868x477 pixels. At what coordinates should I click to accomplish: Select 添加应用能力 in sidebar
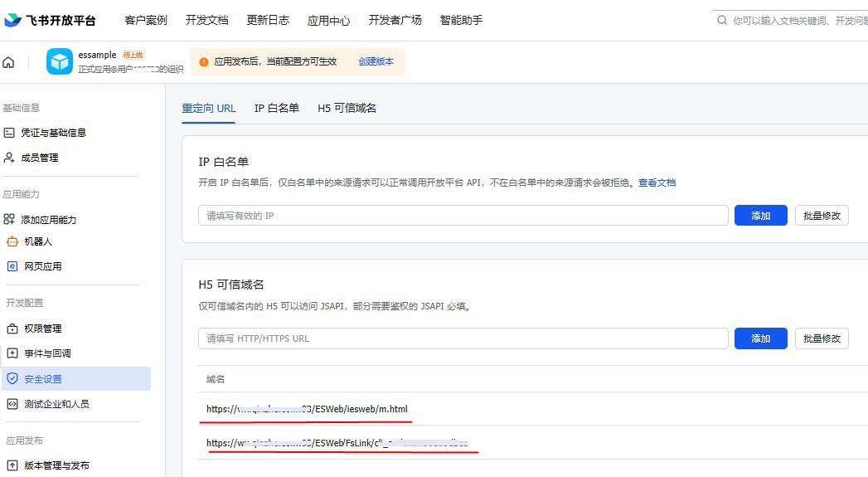(x=50, y=220)
